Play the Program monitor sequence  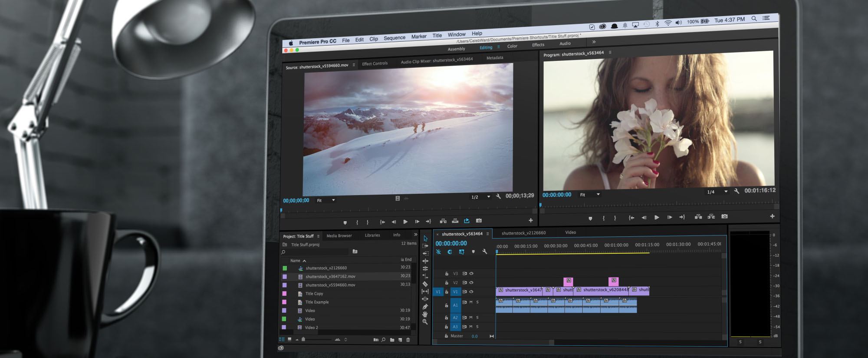coord(657,217)
